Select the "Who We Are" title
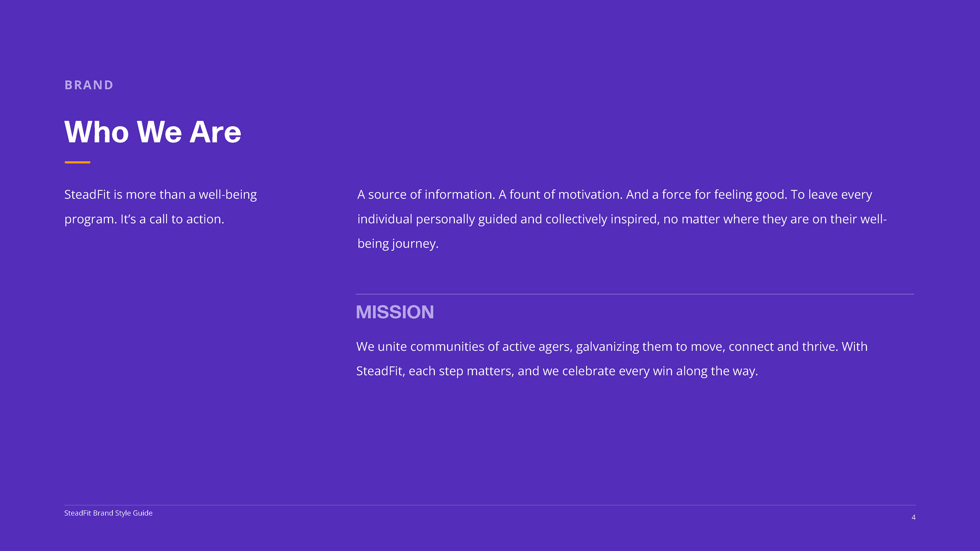The image size is (980, 551). (x=153, y=132)
